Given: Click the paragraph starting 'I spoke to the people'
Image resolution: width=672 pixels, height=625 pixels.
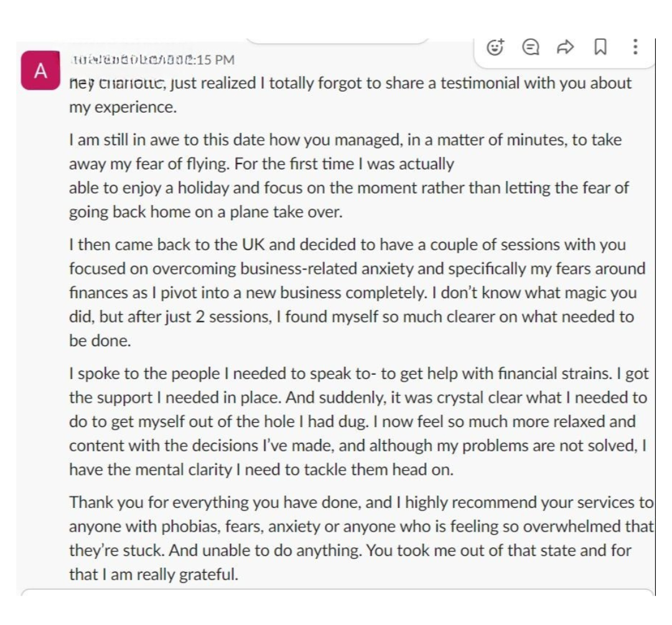Looking at the screenshot, I should click(358, 421).
